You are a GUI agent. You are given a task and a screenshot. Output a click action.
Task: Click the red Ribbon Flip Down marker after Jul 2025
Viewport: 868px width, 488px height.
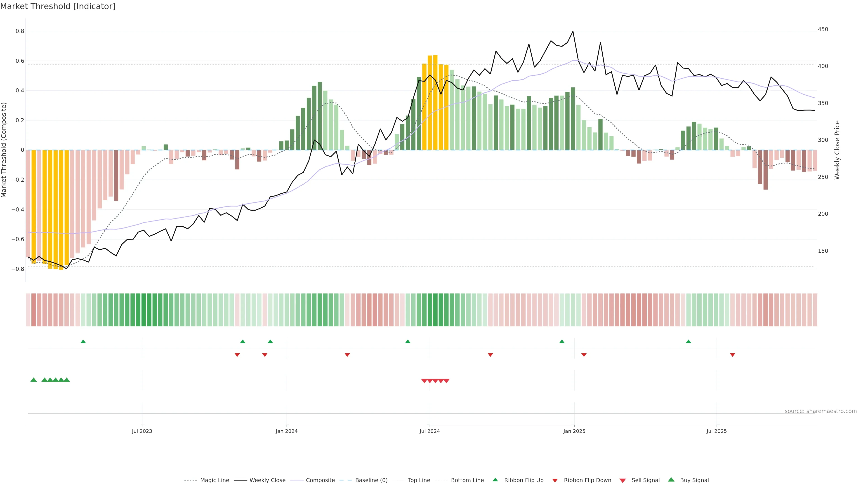click(733, 355)
